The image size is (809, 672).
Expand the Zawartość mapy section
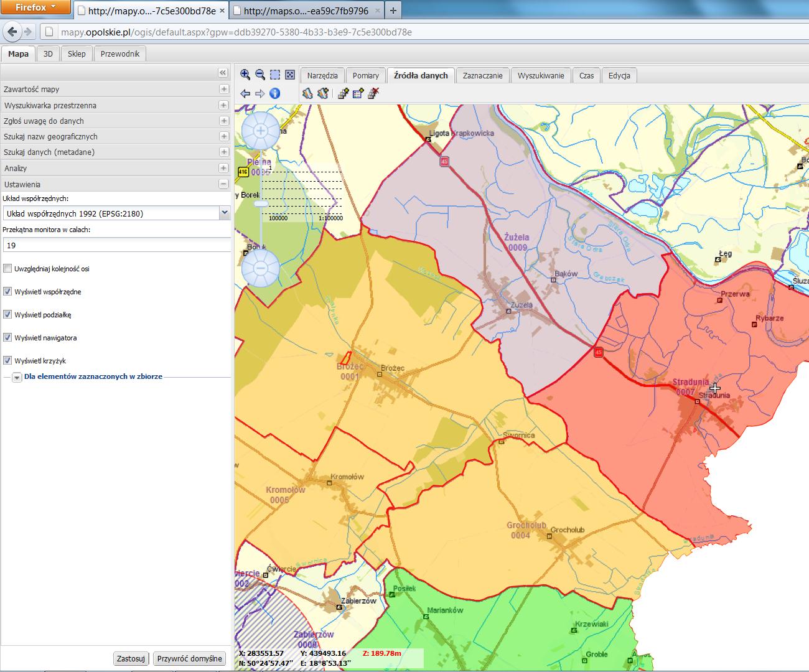pos(223,89)
